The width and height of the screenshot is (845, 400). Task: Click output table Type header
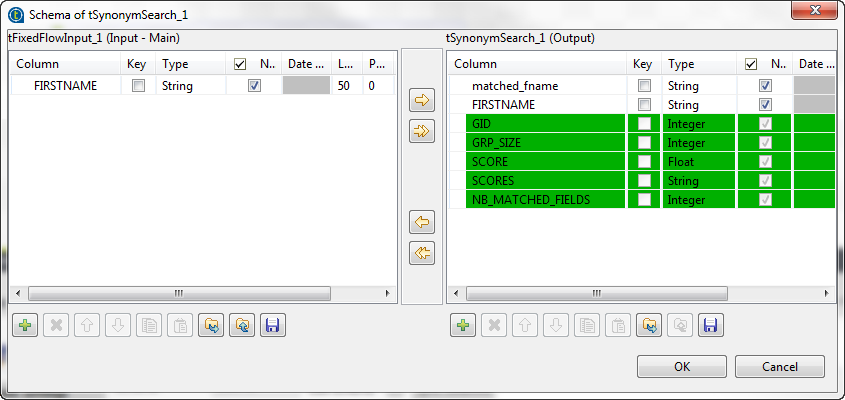(699, 64)
